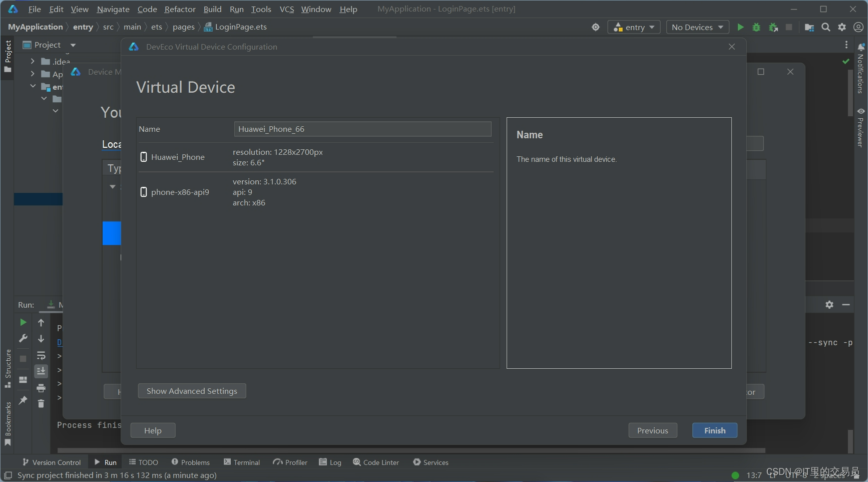Open the Project Structure icon
The height and width of the screenshot is (482, 868).
coord(809,27)
